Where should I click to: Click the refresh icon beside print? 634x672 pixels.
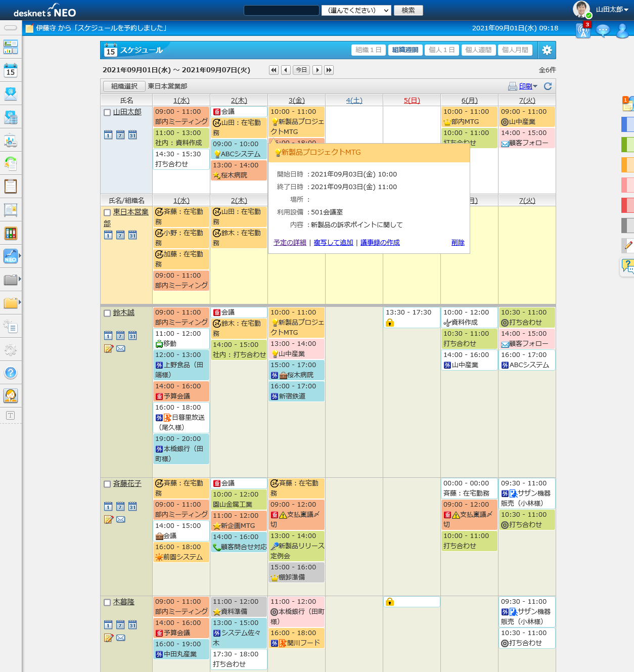[548, 86]
